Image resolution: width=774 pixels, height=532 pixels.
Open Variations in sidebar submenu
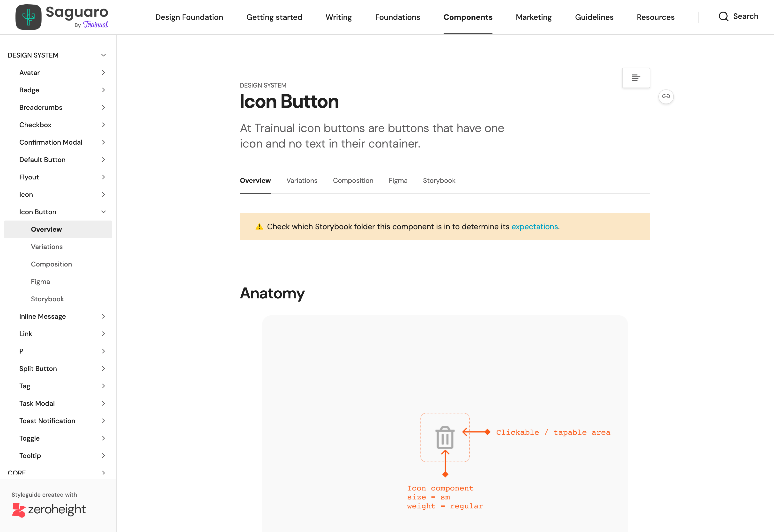point(47,247)
